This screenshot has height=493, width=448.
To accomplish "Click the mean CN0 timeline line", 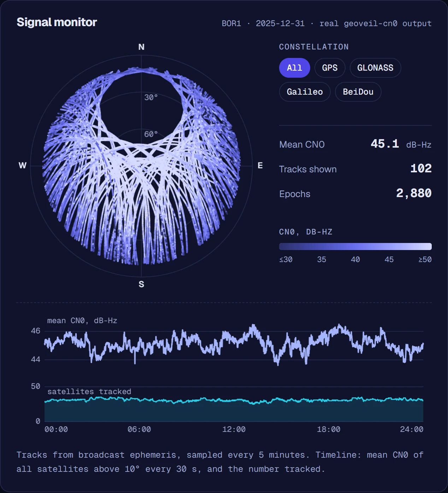I will pyautogui.click(x=234, y=344).
